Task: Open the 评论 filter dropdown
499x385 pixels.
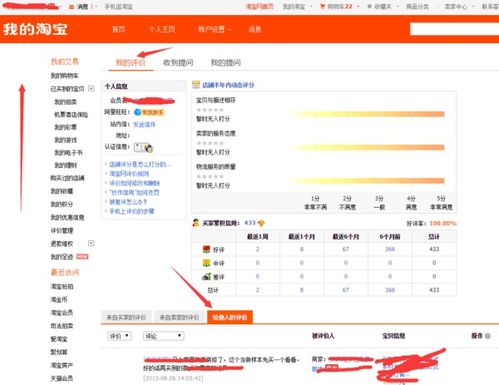Action: coord(163,336)
